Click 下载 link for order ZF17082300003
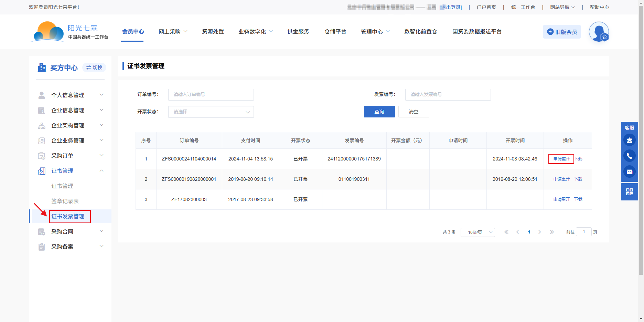644x322 pixels. 578,199
